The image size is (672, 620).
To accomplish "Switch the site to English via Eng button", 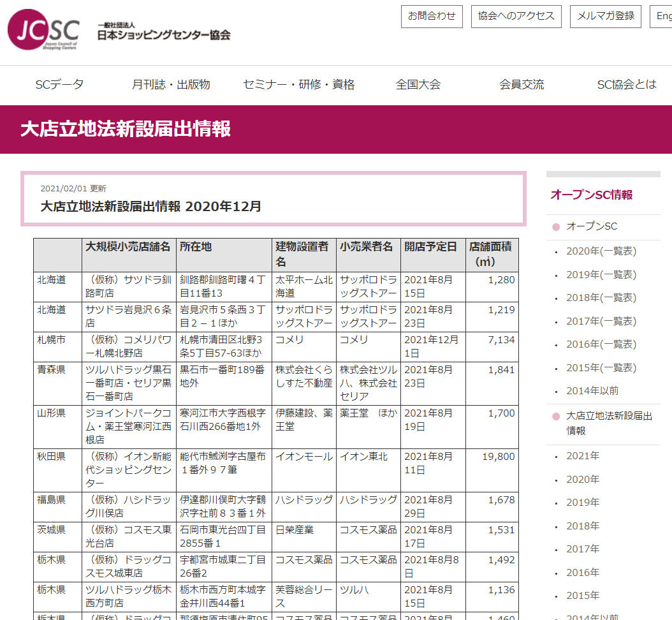I will (663, 17).
